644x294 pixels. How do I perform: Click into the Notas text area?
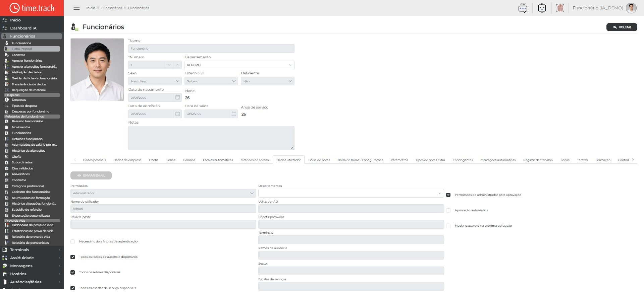pyautogui.click(x=211, y=138)
